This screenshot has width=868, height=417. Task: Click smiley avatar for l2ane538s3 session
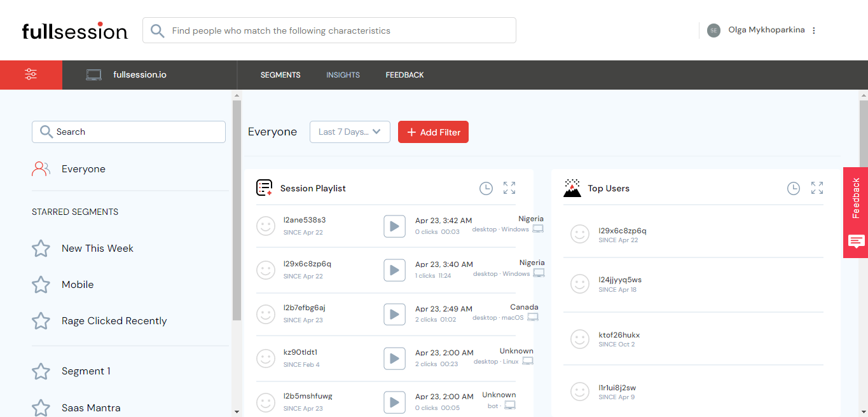point(266,226)
